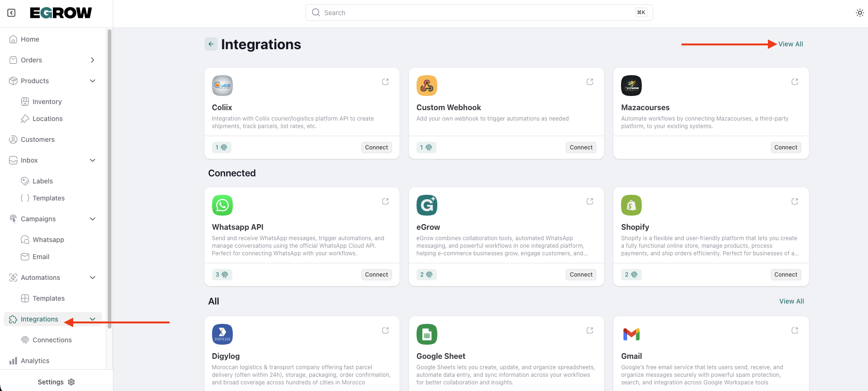Image resolution: width=868 pixels, height=391 pixels.
Task: Open Connections in the sidebar
Action: (52, 340)
